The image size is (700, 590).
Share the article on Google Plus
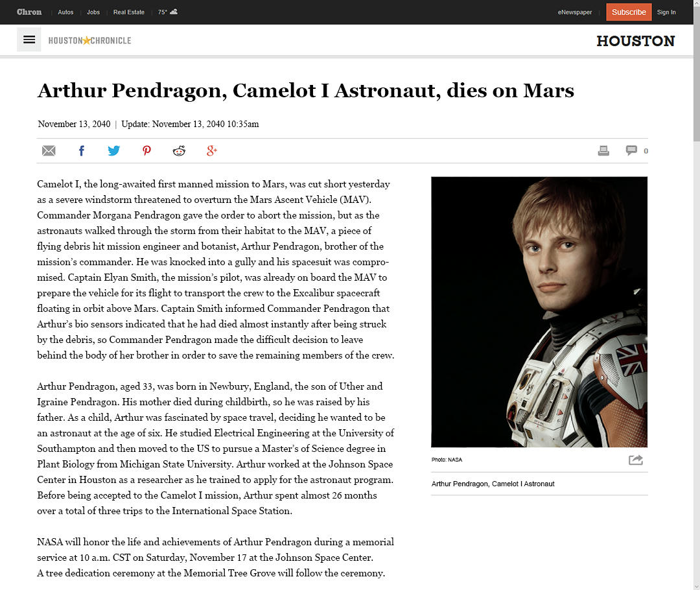pyautogui.click(x=211, y=150)
